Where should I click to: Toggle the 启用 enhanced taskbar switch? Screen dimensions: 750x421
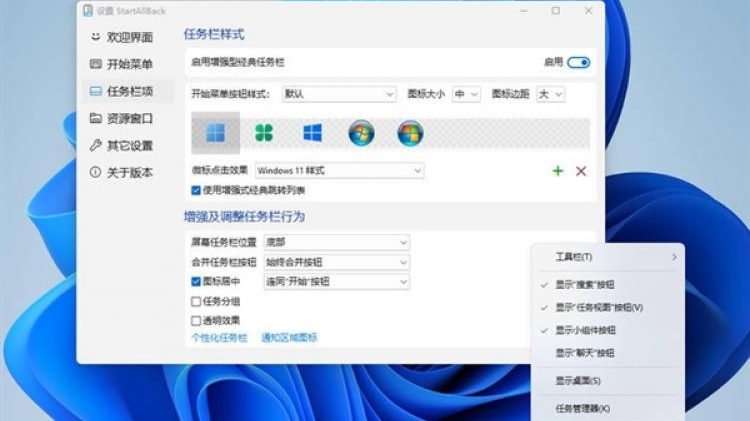578,63
